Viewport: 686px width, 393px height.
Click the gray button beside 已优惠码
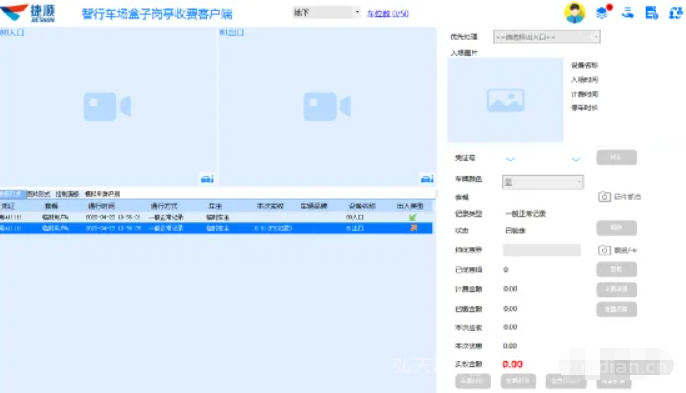[x=616, y=269]
